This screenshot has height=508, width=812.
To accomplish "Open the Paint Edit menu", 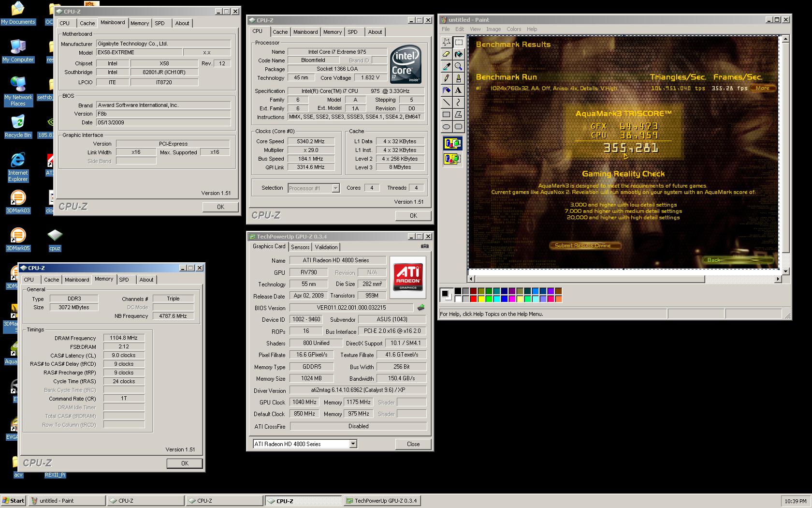I will (460, 29).
